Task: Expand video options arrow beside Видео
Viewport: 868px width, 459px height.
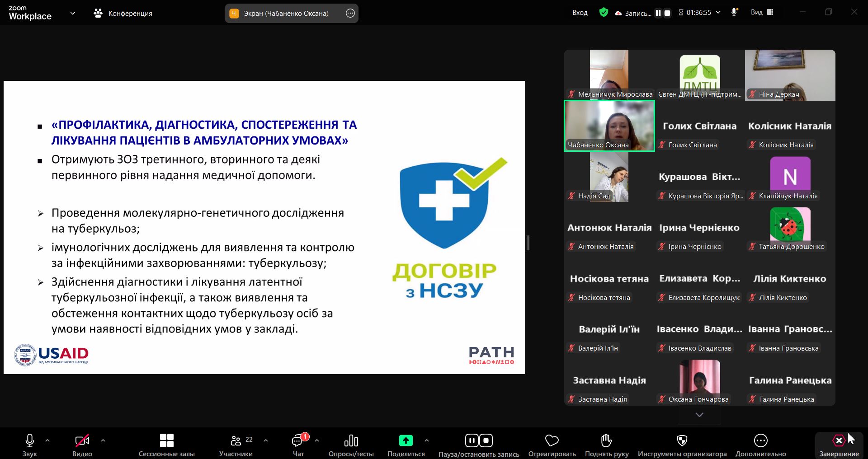Action: click(103, 440)
